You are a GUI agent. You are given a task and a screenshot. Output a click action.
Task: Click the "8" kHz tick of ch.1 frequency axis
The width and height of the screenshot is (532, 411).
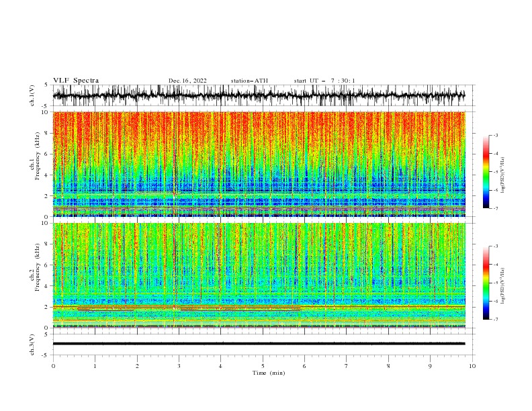[47, 133]
